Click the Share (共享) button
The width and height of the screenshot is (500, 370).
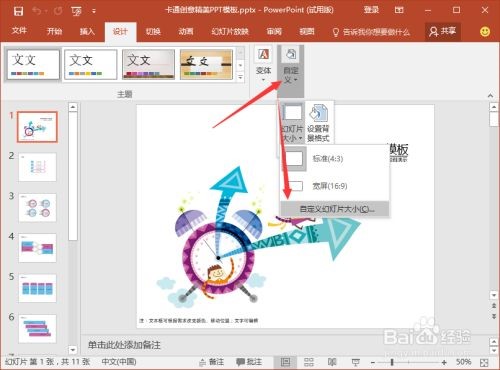[x=443, y=32]
